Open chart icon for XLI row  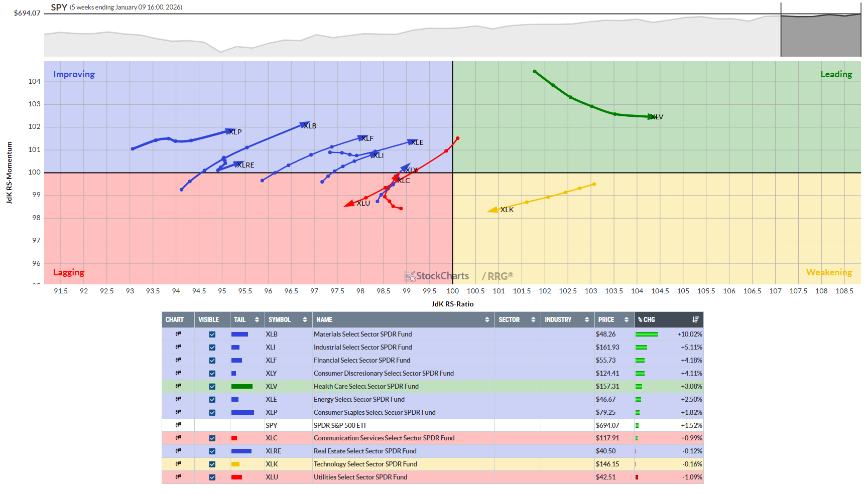(x=178, y=347)
